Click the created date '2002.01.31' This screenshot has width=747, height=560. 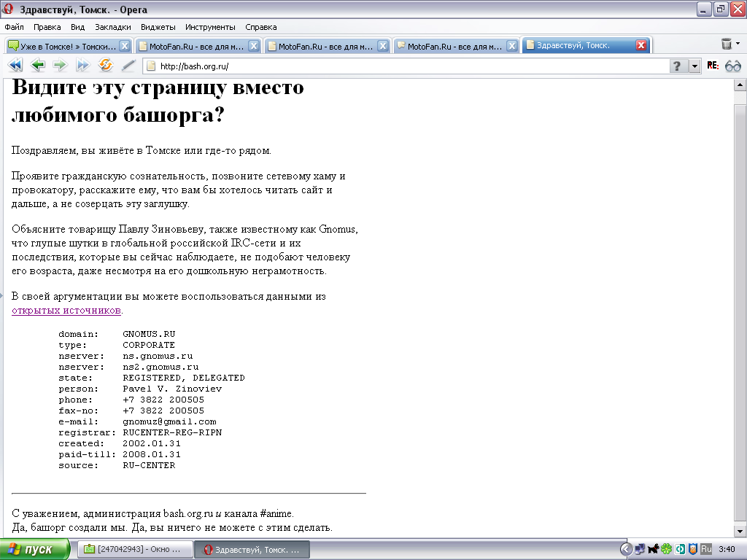[x=152, y=444]
